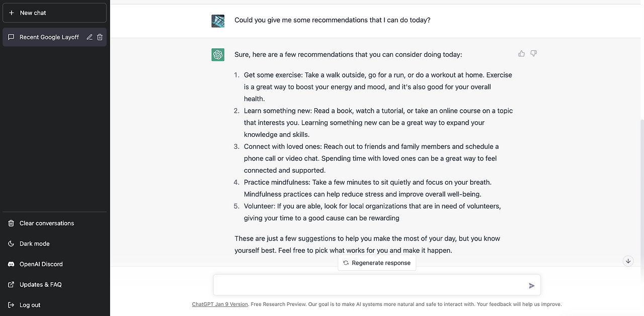Click the thumbs up feedback icon
The image size is (644, 316).
(x=521, y=53)
